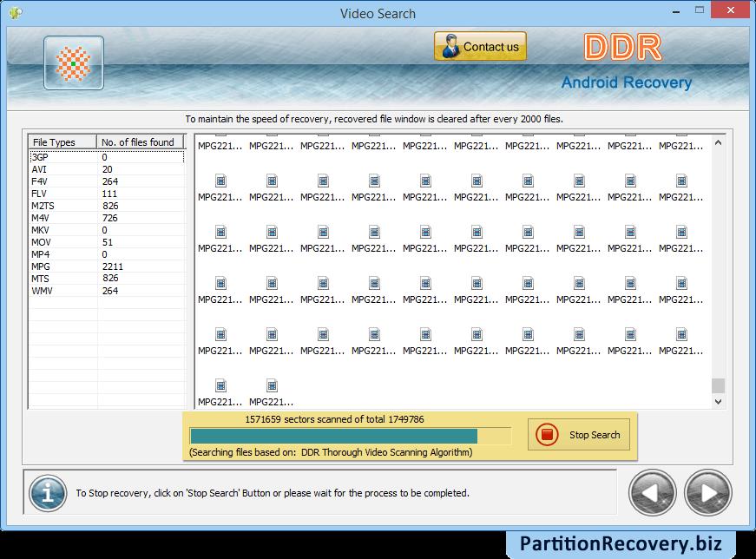Select the M2TS file type row

tap(107, 206)
